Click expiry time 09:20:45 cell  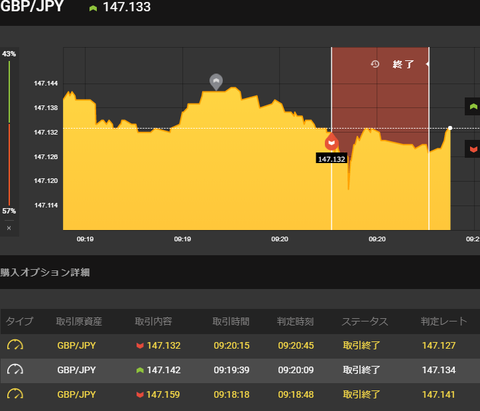point(296,345)
